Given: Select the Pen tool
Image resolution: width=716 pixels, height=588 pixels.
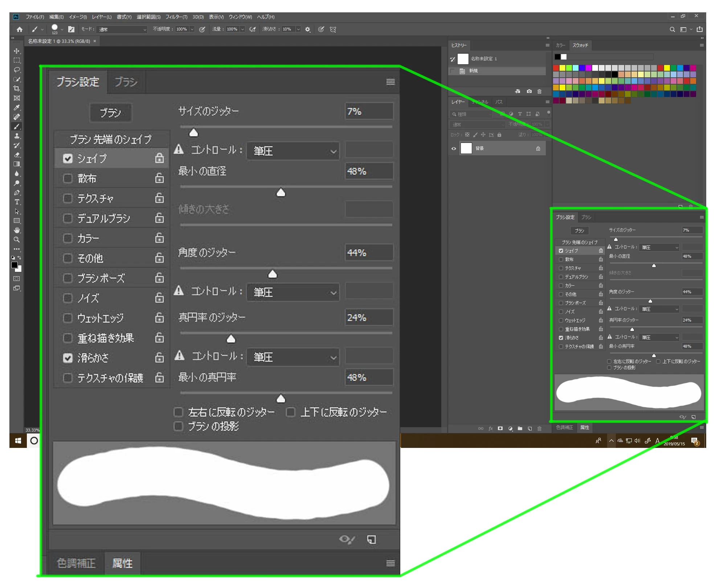Looking at the screenshot, I should (x=17, y=192).
